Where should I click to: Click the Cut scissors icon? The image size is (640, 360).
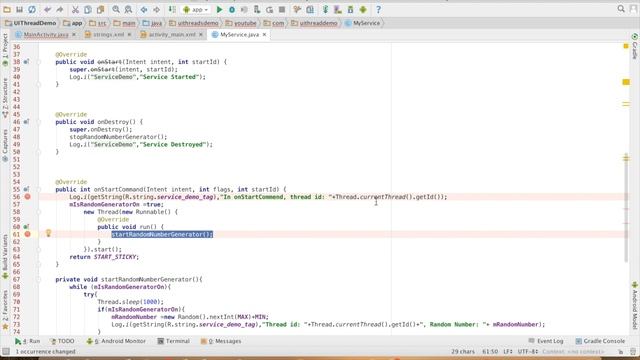point(75,9)
